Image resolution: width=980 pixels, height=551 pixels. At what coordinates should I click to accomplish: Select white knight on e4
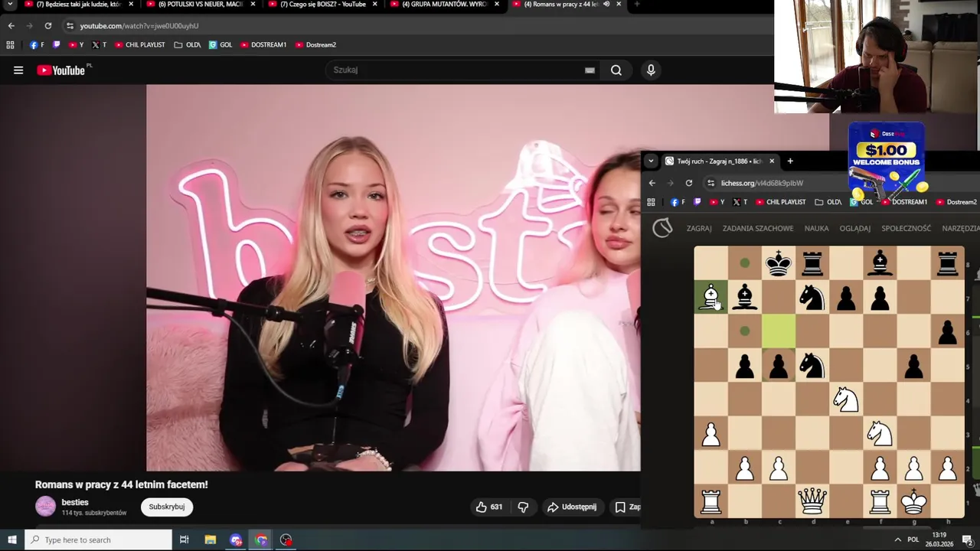[846, 399]
